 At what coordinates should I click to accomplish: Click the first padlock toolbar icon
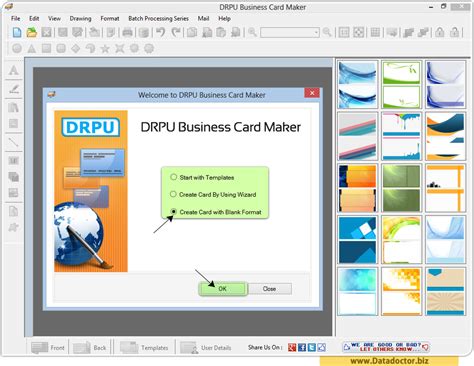tap(440, 32)
